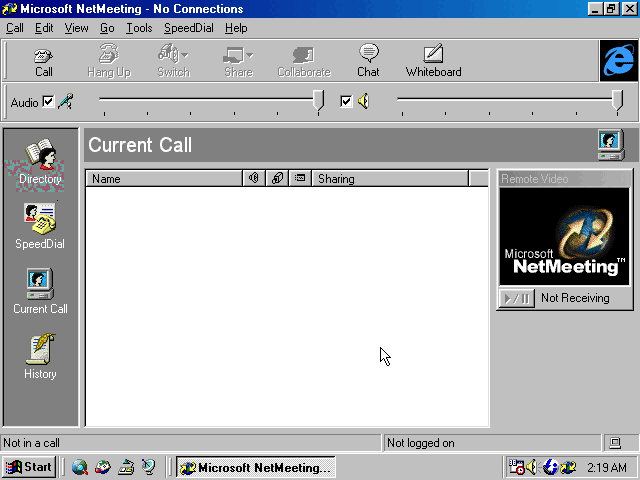This screenshot has height=480, width=640.
Task: Select Current Call in sidebar
Action: (x=40, y=291)
